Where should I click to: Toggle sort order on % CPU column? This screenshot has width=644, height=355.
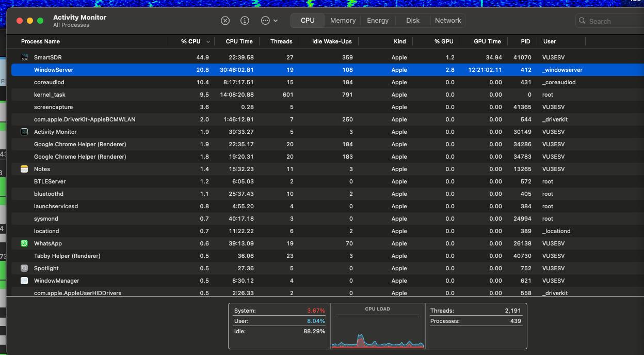[191, 41]
